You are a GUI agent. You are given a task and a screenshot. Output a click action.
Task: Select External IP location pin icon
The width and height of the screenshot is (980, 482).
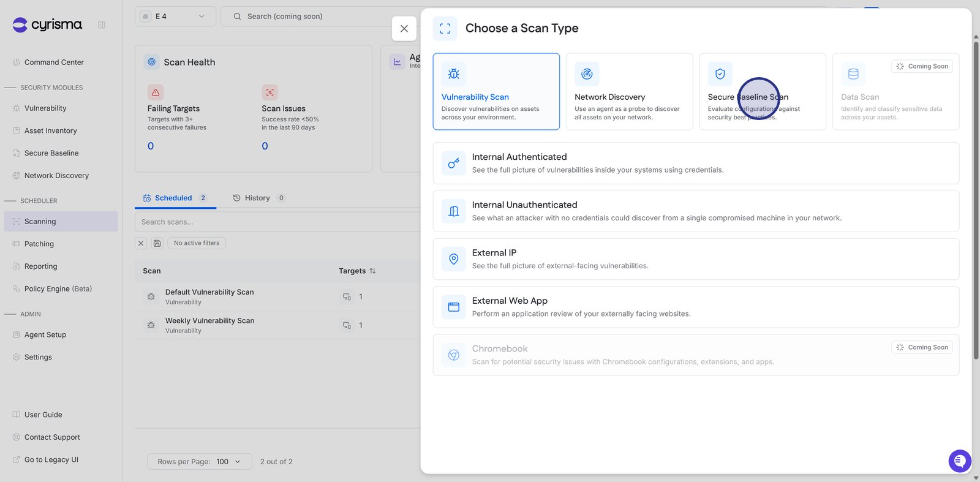click(454, 259)
